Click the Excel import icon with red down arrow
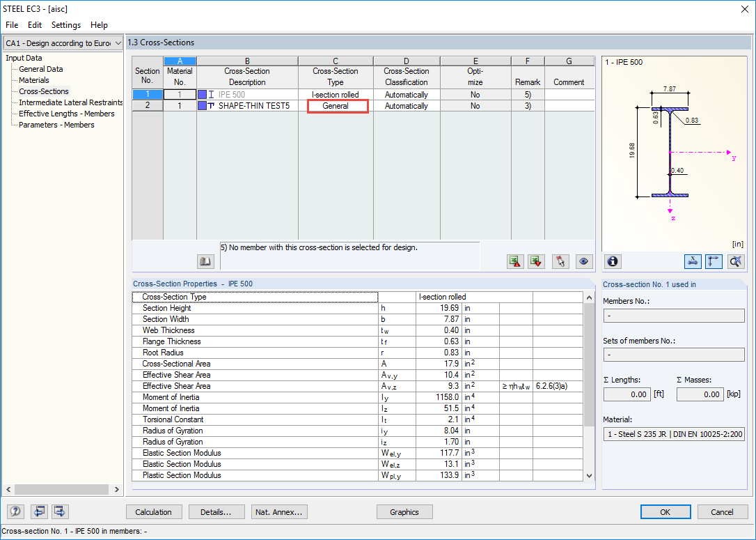This screenshot has width=756, height=540. (536, 261)
